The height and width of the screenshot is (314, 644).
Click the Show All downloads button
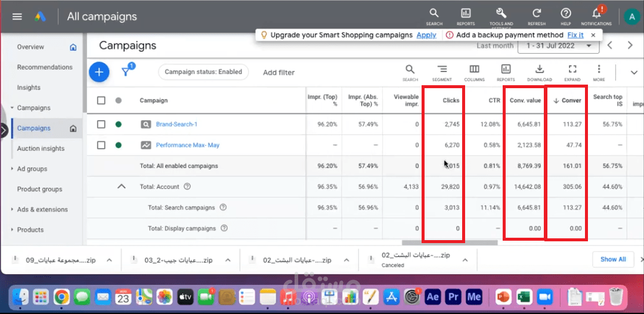(x=613, y=259)
